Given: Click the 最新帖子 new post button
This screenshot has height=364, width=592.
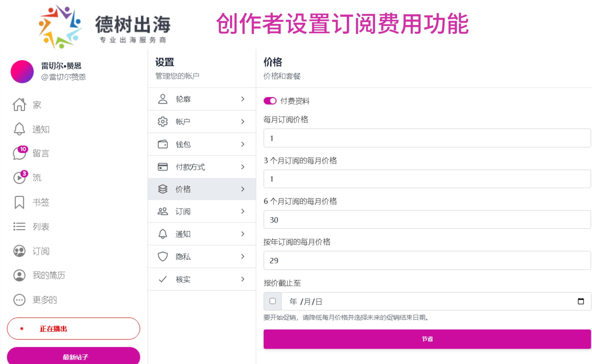Looking at the screenshot, I should pos(74,356).
